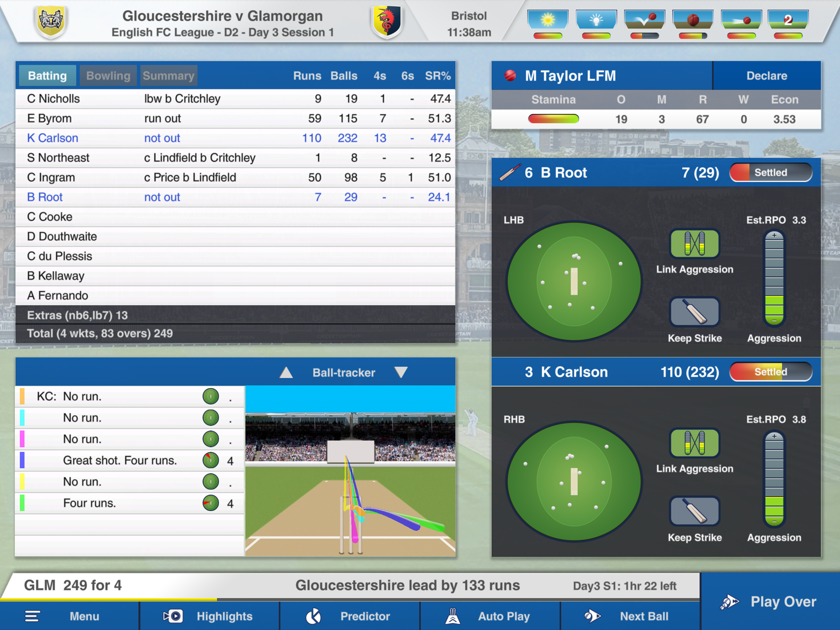Toggle Link Aggression for K Carlson
Viewport: 840px width, 630px height.
click(x=695, y=443)
